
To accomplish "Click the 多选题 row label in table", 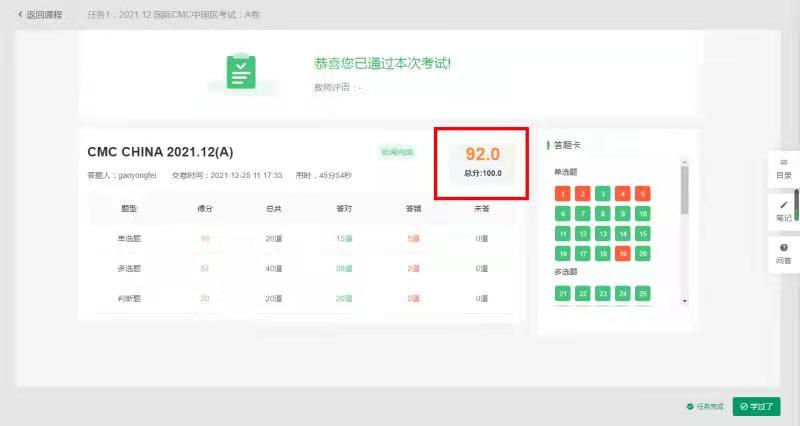I will point(129,268).
